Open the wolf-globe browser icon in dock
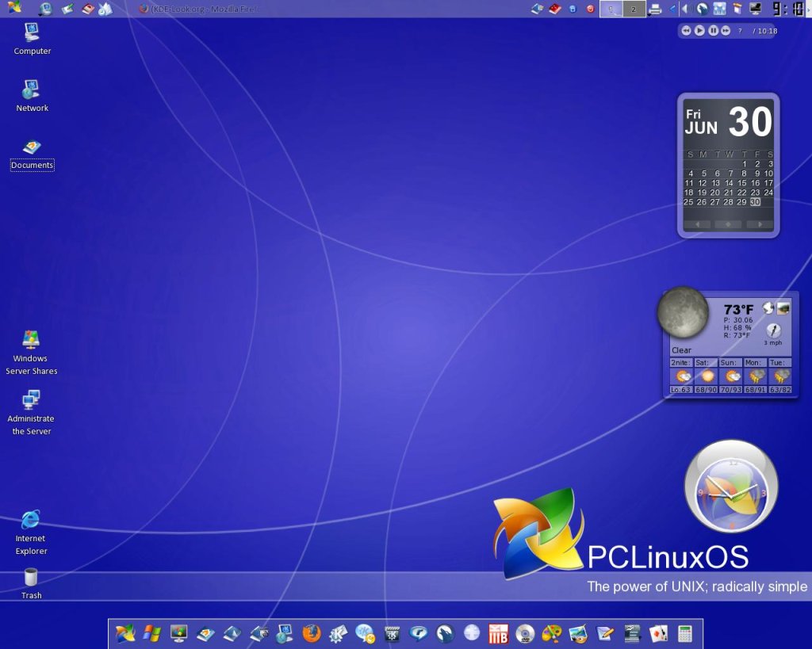 point(445,633)
